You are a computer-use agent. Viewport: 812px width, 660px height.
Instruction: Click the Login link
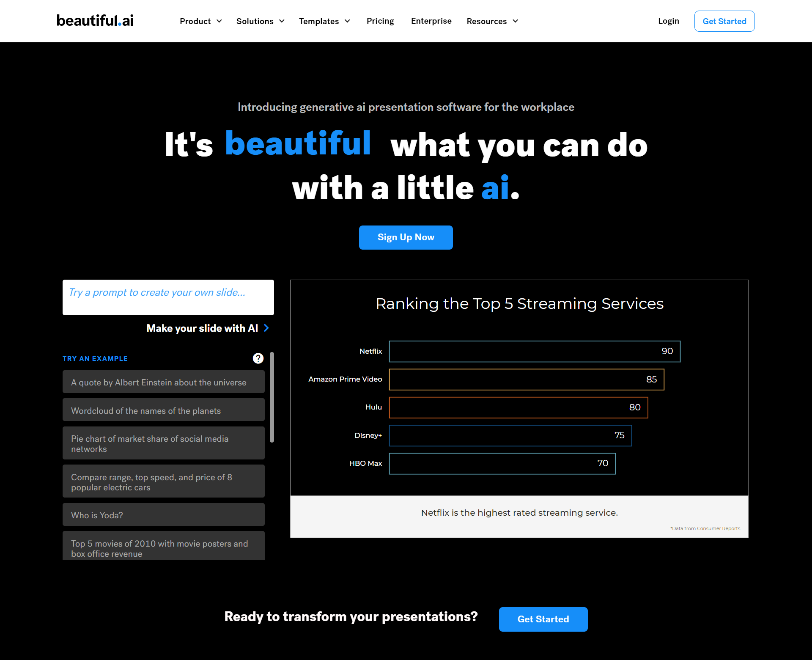[x=669, y=21]
